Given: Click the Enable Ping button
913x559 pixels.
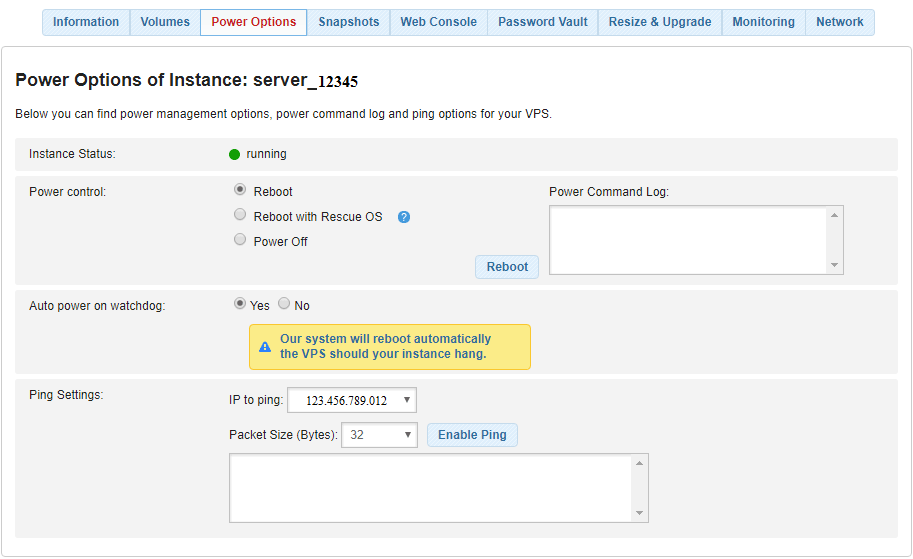Looking at the screenshot, I should tap(472, 435).
